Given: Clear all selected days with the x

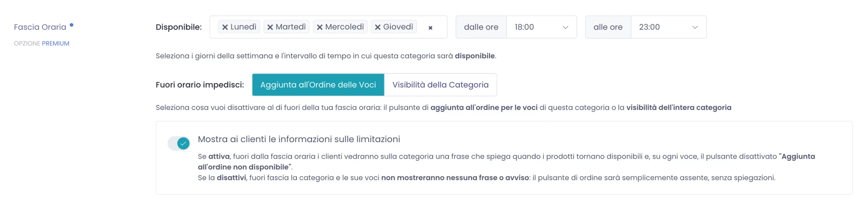Looking at the screenshot, I should tap(430, 27).
